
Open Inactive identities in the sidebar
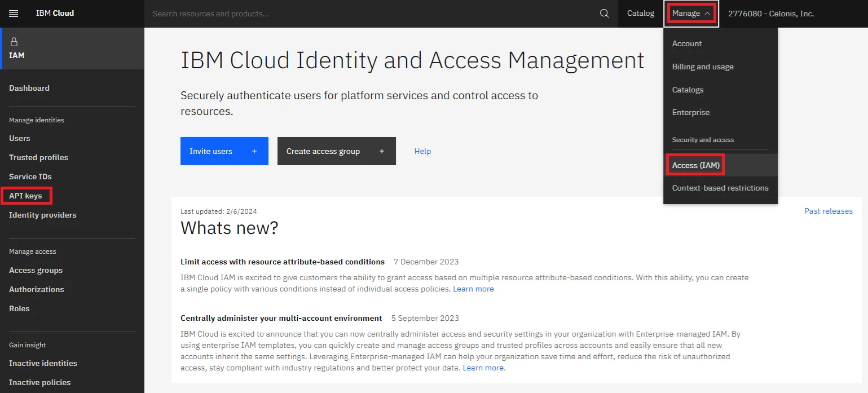(x=43, y=363)
